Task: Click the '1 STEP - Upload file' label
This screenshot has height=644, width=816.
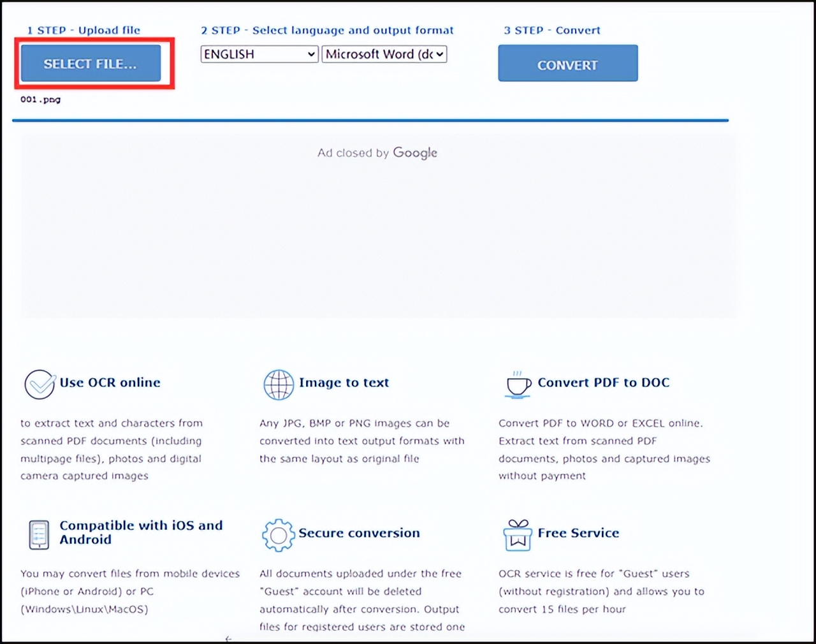Action: 84,30
